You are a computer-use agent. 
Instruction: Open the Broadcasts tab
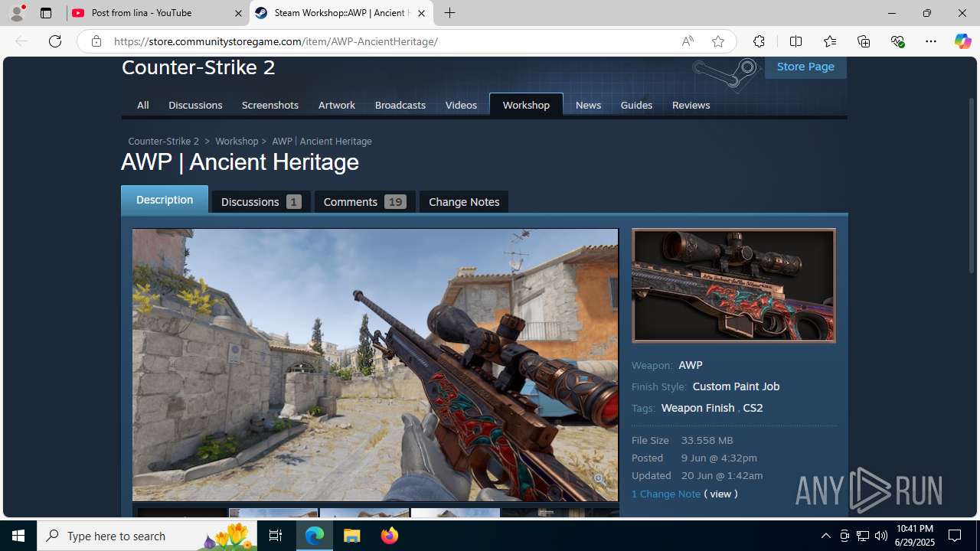click(400, 105)
